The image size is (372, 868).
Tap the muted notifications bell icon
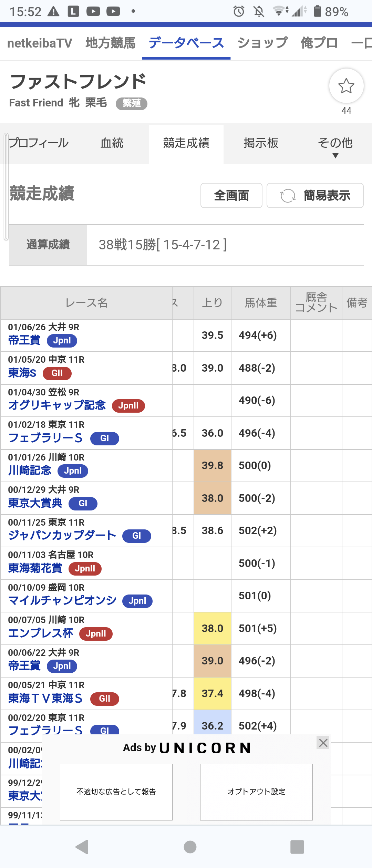click(x=259, y=12)
